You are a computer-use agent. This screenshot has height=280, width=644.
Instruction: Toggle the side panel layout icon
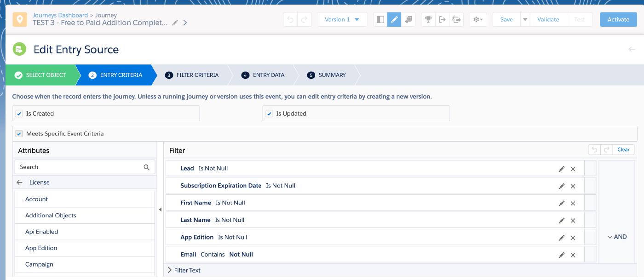point(380,19)
